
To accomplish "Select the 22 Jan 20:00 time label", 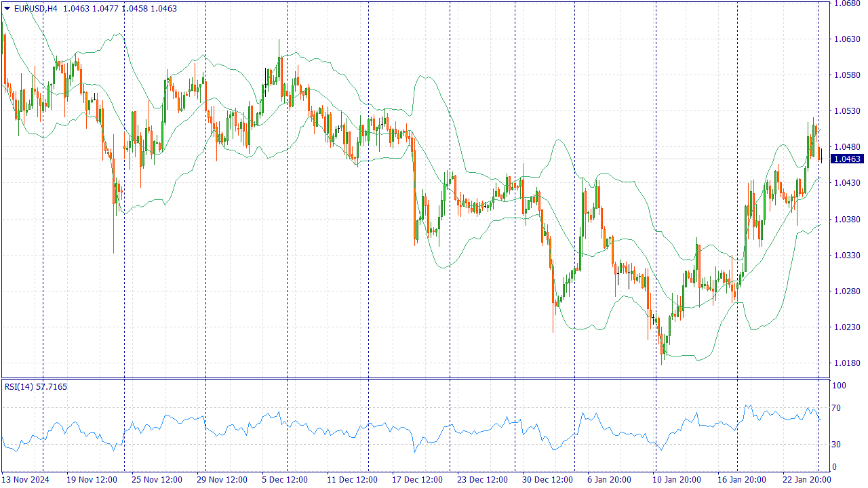I will (x=806, y=480).
